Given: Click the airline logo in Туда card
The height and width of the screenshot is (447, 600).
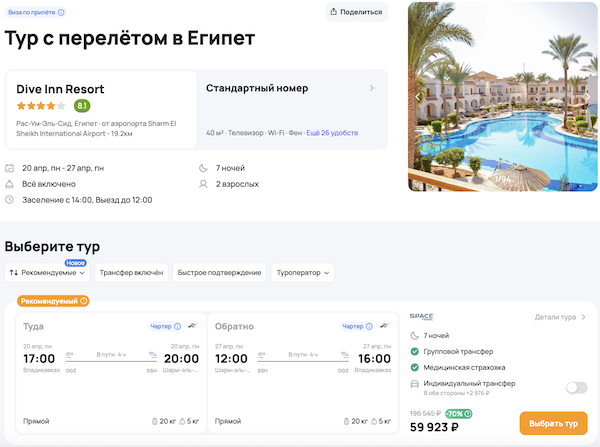Looking at the screenshot, I should 191,326.
